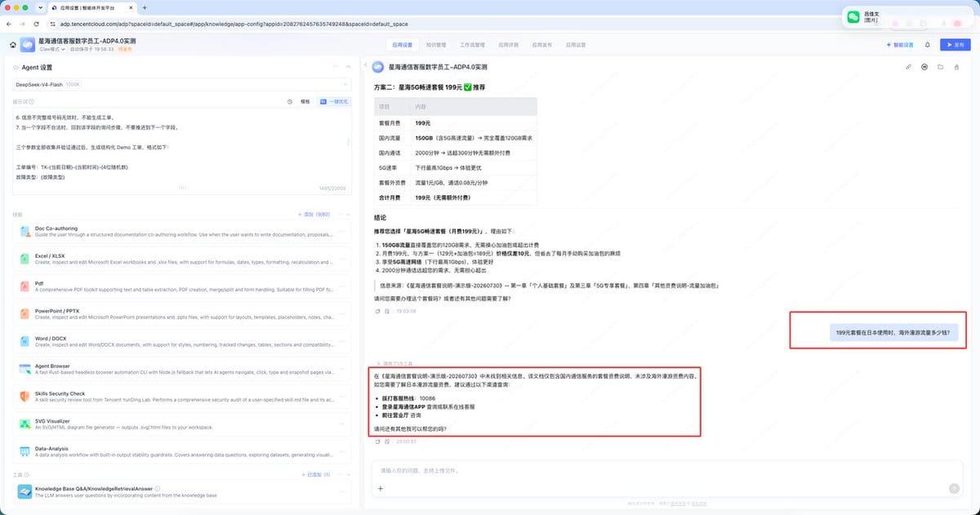980x515 pixels.
Task: Open 智能设置 at the top right
Action: coord(900,45)
